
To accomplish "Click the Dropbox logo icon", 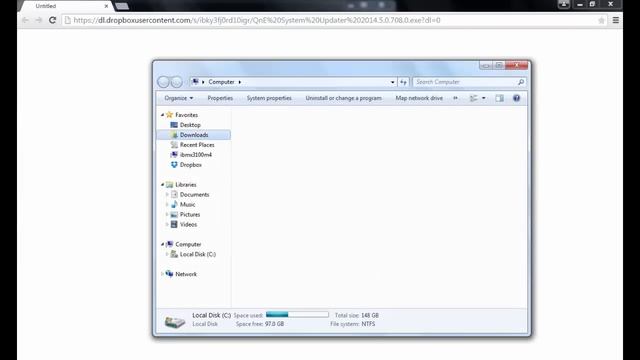I will pos(174,165).
